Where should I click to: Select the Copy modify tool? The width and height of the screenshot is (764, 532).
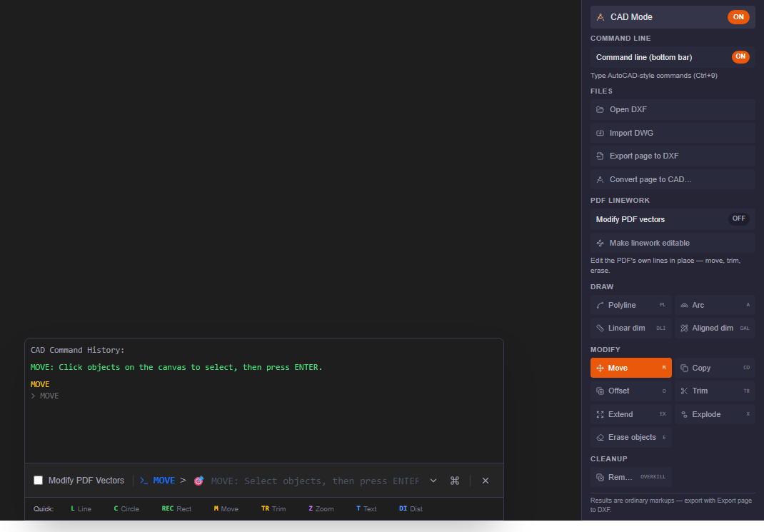tap(715, 368)
